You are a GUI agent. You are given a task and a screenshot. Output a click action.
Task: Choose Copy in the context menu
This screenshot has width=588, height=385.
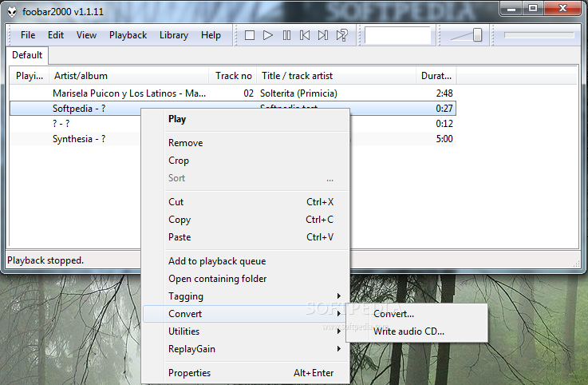tap(246, 220)
